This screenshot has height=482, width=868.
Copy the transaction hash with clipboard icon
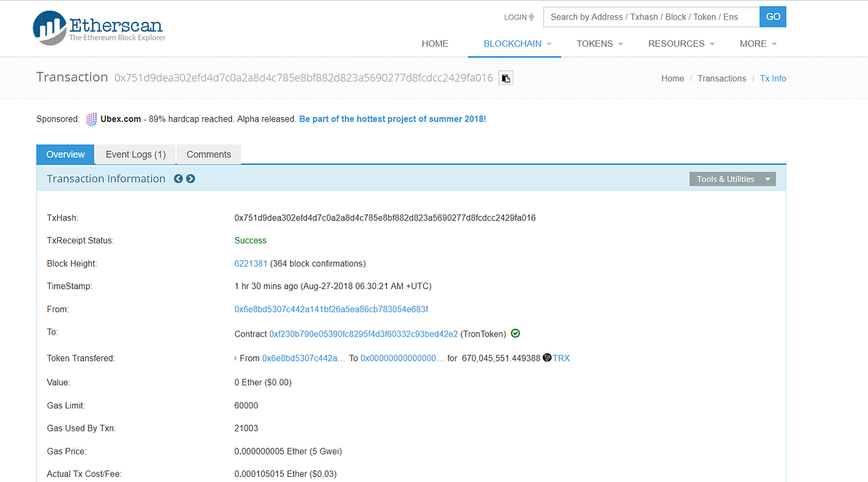[506, 78]
